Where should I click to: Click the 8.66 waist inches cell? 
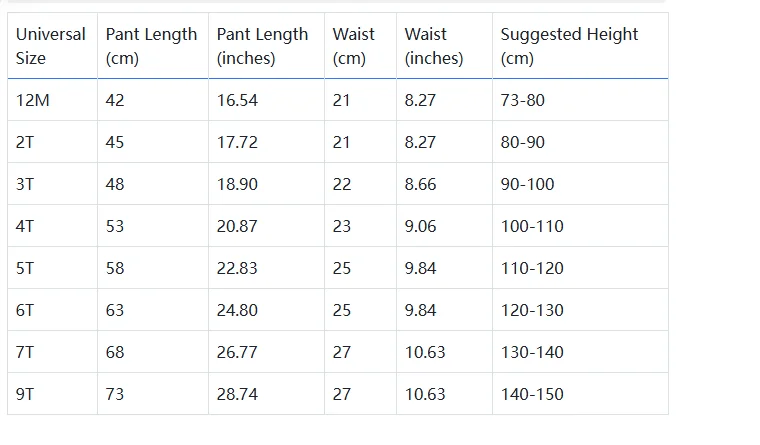(444, 184)
